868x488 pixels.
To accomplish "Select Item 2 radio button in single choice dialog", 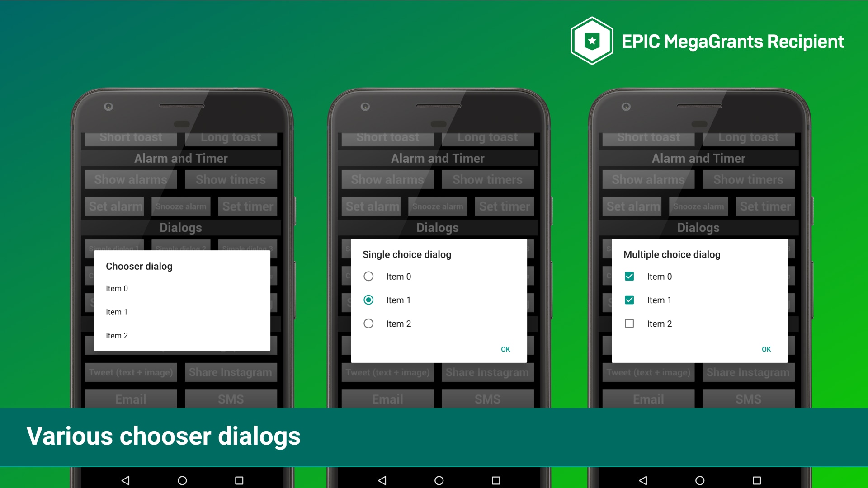I will click(368, 324).
